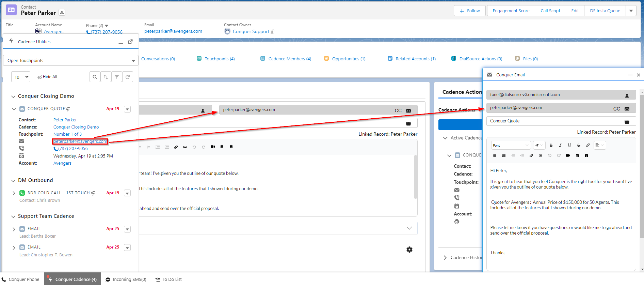Viewport: 644px width, 285px height.
Task: Open the template folder icon beside Conquer Quote subject
Action: [x=627, y=122]
